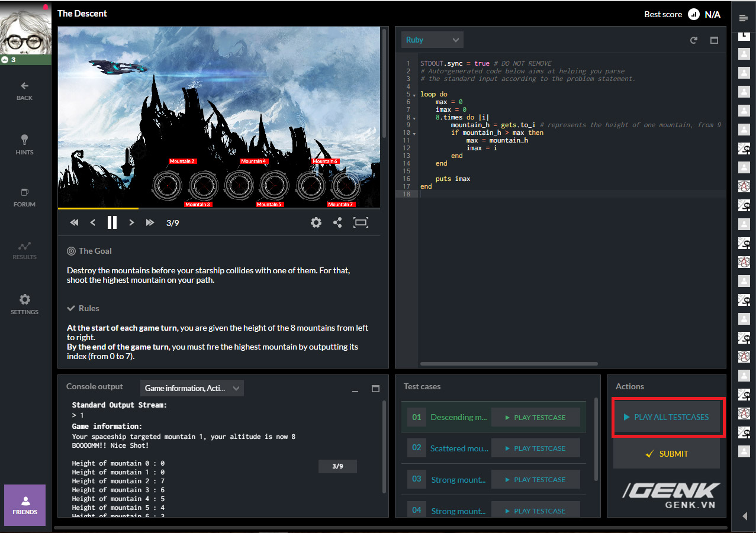Open the Friends panel
Viewport: 756px width, 533px height.
point(25,505)
